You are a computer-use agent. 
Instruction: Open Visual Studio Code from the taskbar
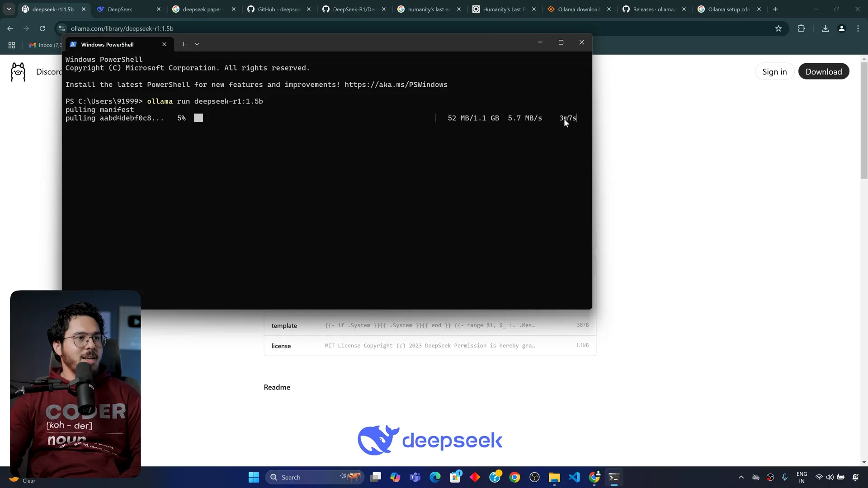(x=574, y=477)
